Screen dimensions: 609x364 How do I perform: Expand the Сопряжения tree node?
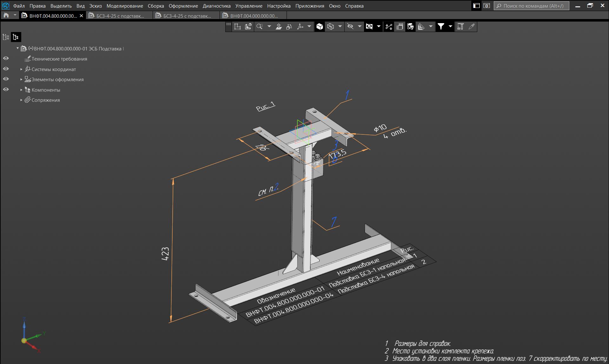[x=21, y=100]
